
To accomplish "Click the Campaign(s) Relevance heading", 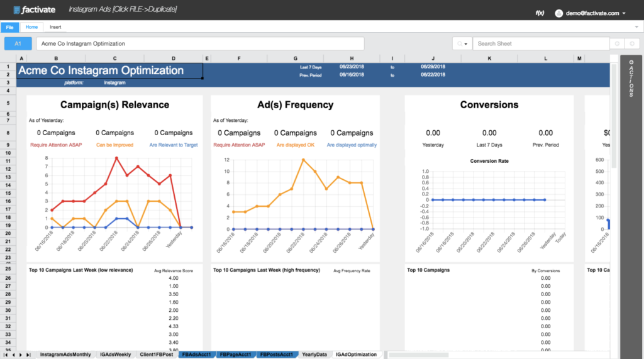I will 114,105.
